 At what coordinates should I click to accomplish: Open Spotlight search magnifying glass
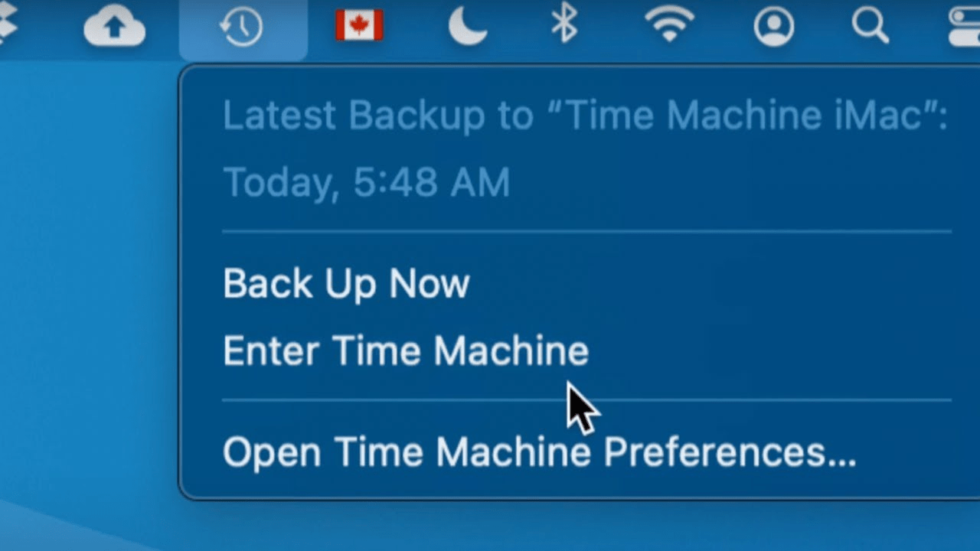pyautogui.click(x=871, y=26)
